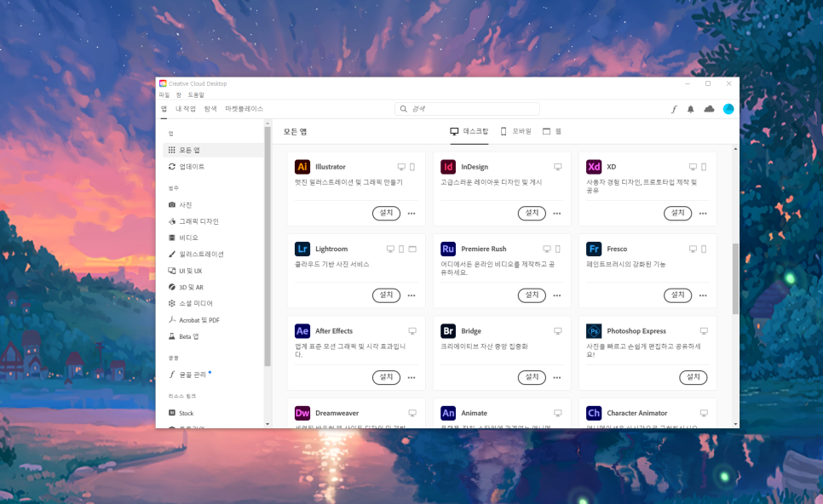Install Premiere Rush with 설치 button
Screen dimensions: 823x504
(532, 295)
